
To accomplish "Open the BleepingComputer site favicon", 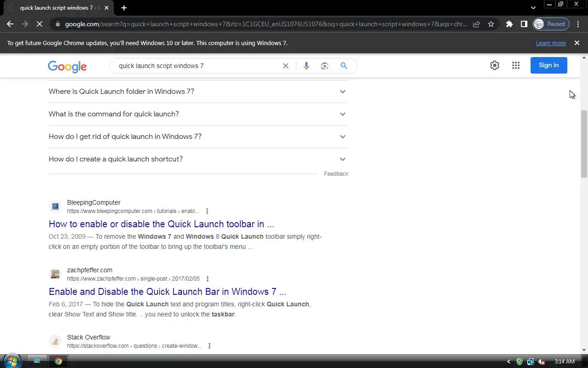I will pyautogui.click(x=55, y=207).
